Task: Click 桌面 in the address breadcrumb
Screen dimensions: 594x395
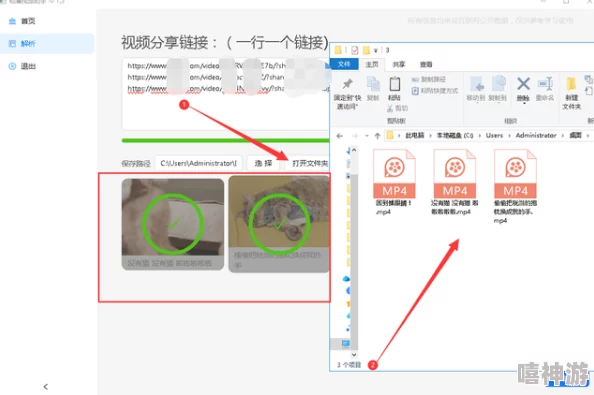Action: 575,135
